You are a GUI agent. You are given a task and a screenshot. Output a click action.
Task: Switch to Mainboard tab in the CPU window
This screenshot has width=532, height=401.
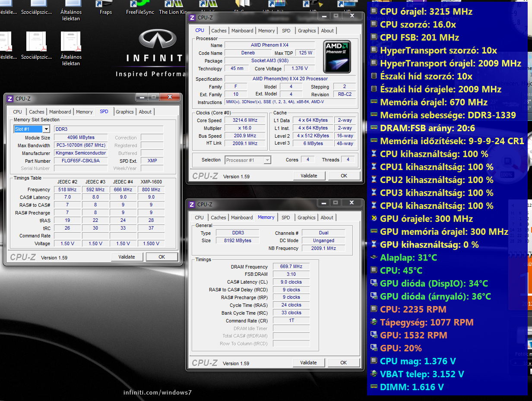[242, 31]
